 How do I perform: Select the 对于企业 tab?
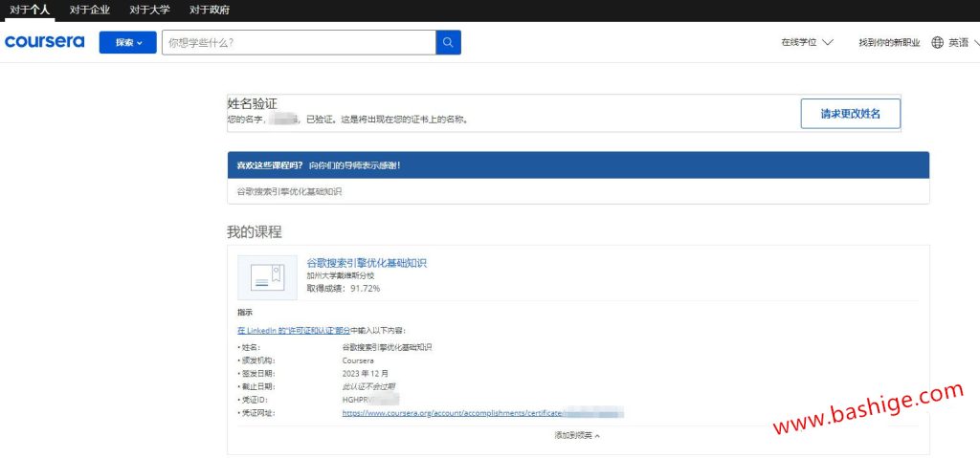[89, 10]
